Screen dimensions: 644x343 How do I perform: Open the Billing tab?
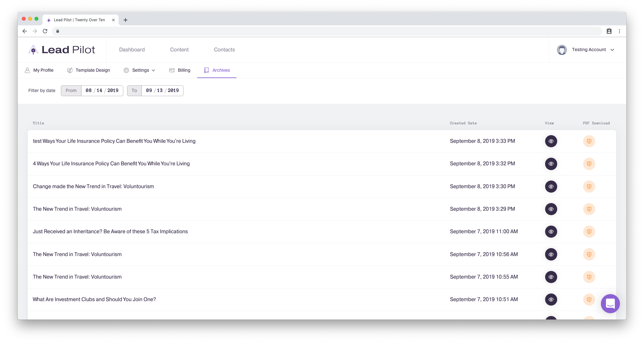pos(180,70)
